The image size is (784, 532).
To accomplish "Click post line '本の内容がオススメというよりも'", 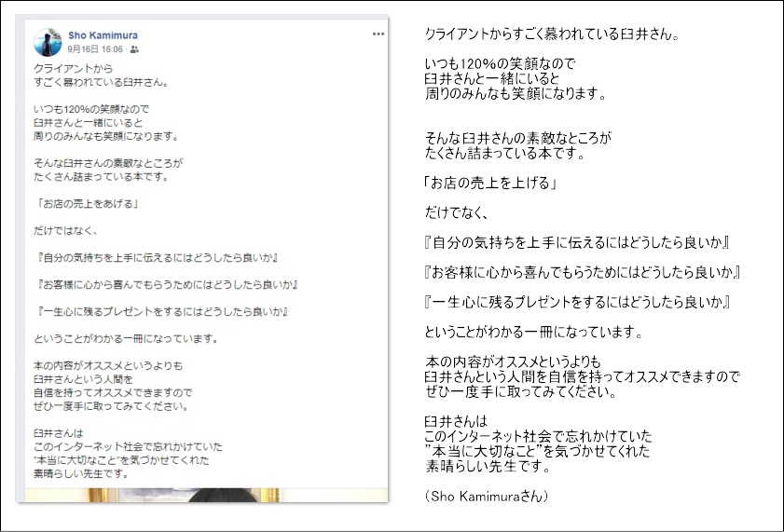I will pyautogui.click(x=108, y=365).
